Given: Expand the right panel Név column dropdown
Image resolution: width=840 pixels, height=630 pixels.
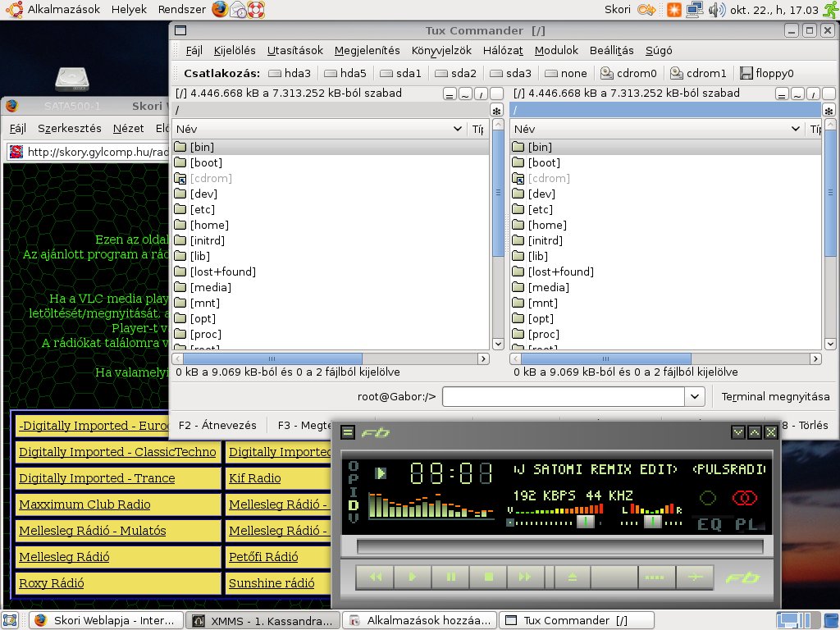Looking at the screenshot, I should [x=795, y=129].
